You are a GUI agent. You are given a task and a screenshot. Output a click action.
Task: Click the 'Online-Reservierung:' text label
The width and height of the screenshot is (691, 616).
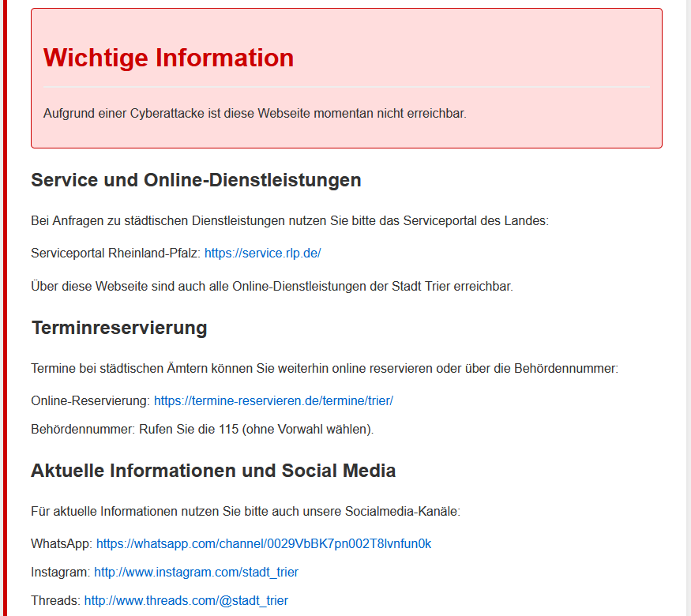pyautogui.click(x=90, y=401)
